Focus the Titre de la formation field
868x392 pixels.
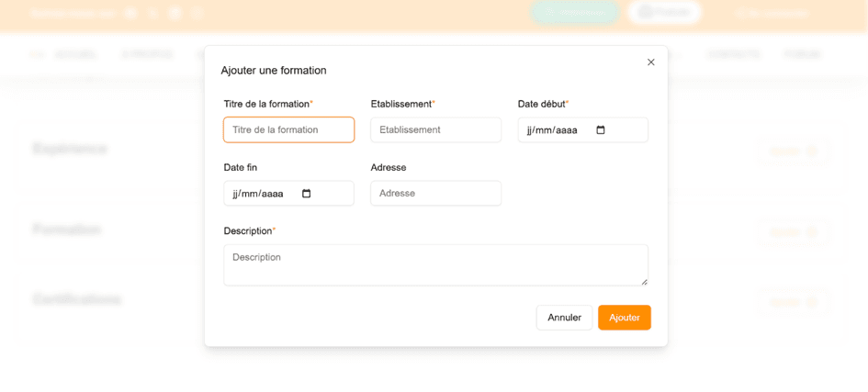coord(288,130)
